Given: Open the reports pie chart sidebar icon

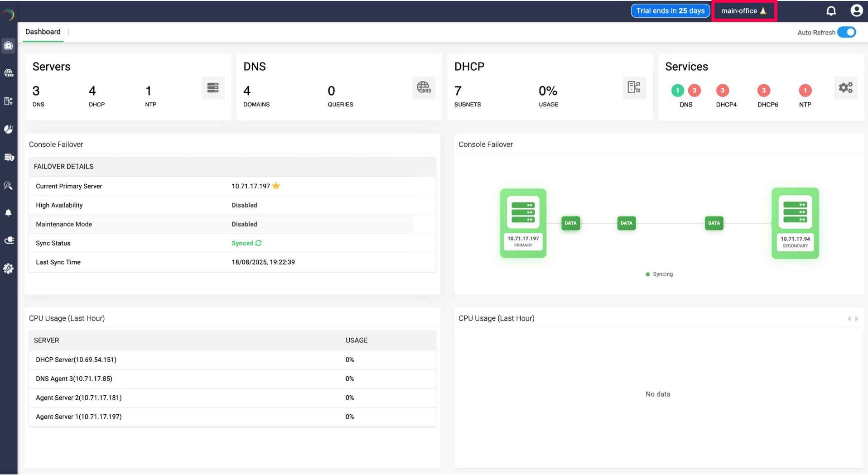Looking at the screenshot, I should click(9, 130).
